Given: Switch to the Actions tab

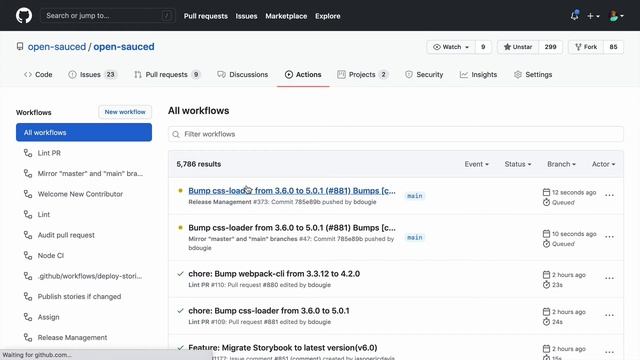Looking at the screenshot, I should click(303, 75).
